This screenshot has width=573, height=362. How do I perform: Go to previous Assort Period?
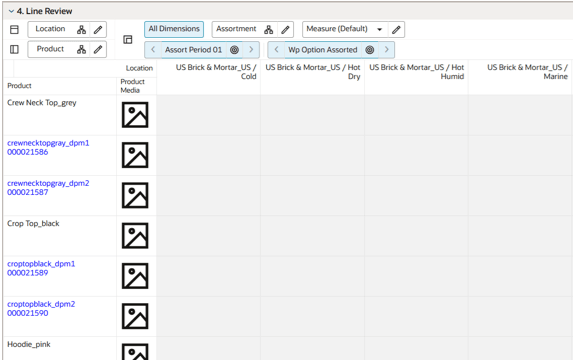153,49
